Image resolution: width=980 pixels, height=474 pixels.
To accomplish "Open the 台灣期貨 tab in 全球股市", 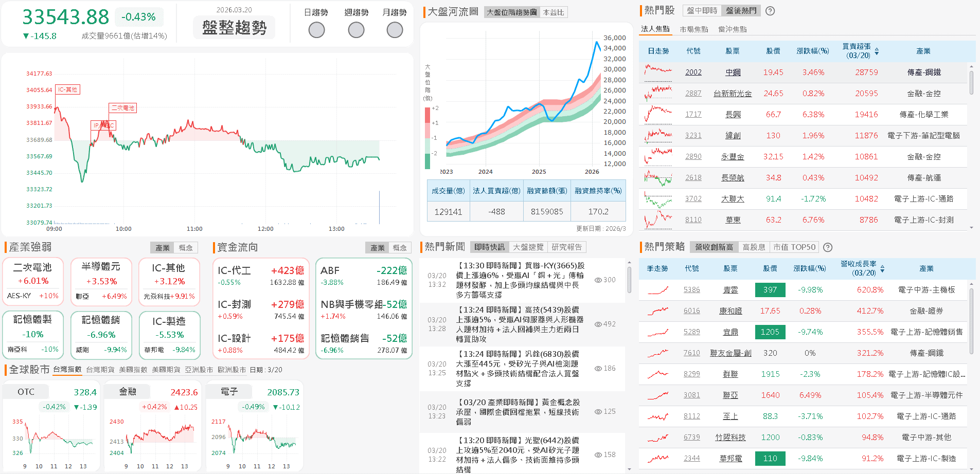I will click(x=101, y=369).
